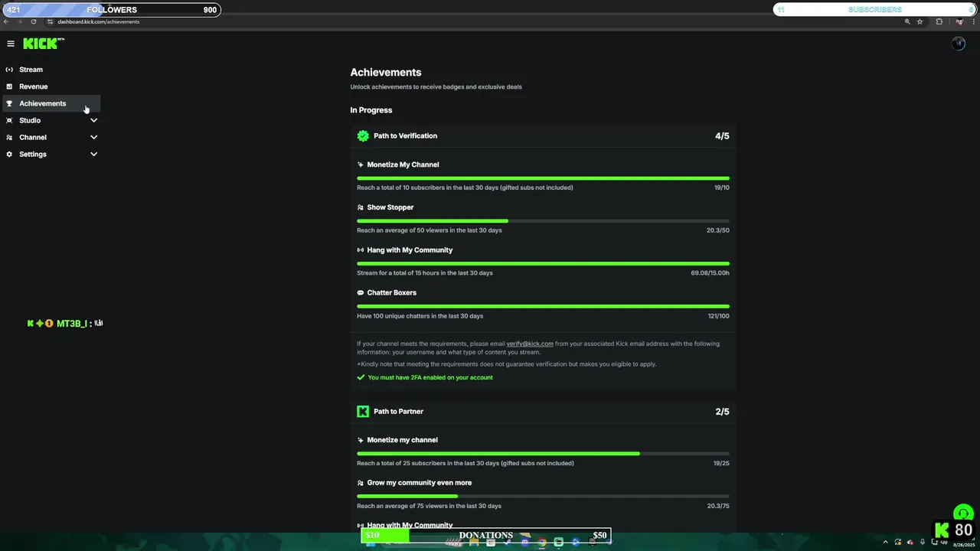This screenshot has height=551, width=980.
Task: Bookmark this page with the star icon
Action: coord(920,21)
